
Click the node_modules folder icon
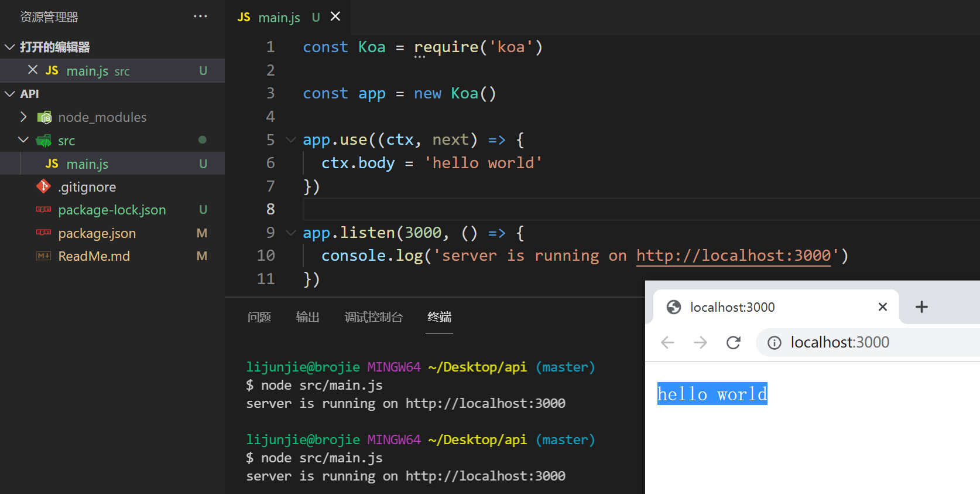[x=44, y=117]
